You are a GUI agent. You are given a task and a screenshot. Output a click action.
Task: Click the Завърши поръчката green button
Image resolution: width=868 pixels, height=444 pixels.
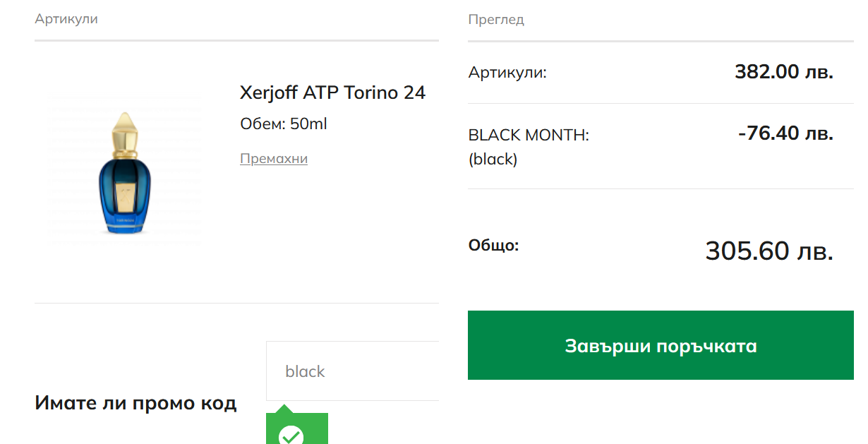click(661, 345)
